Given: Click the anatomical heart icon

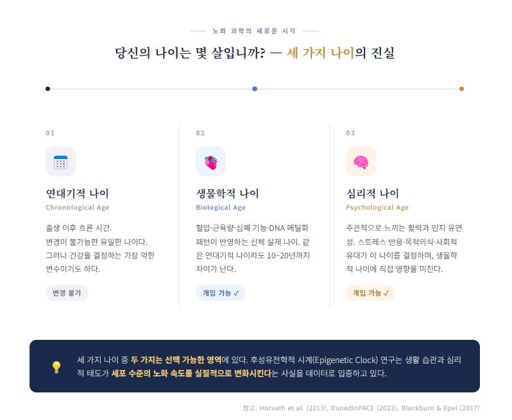Looking at the screenshot, I should tap(210, 162).
